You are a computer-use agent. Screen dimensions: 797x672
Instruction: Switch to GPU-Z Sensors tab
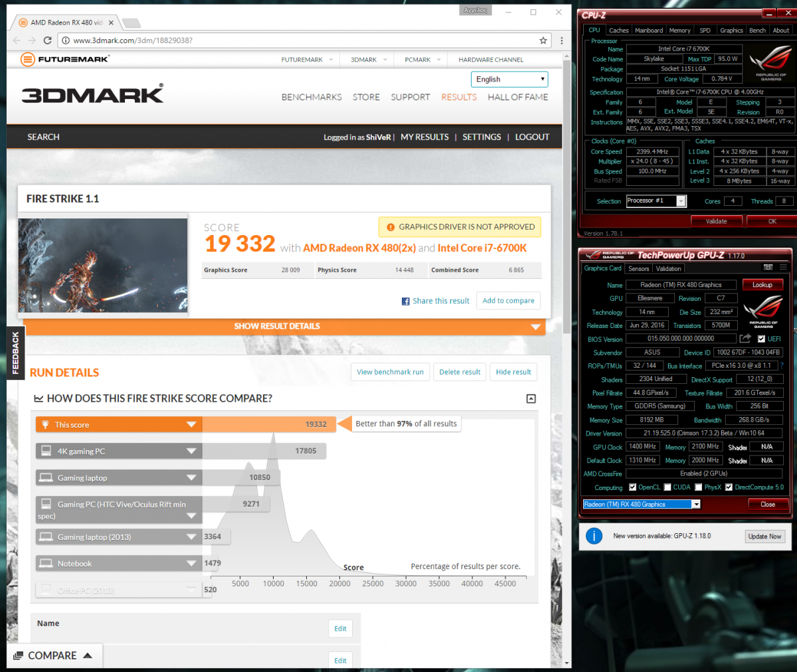(x=639, y=269)
